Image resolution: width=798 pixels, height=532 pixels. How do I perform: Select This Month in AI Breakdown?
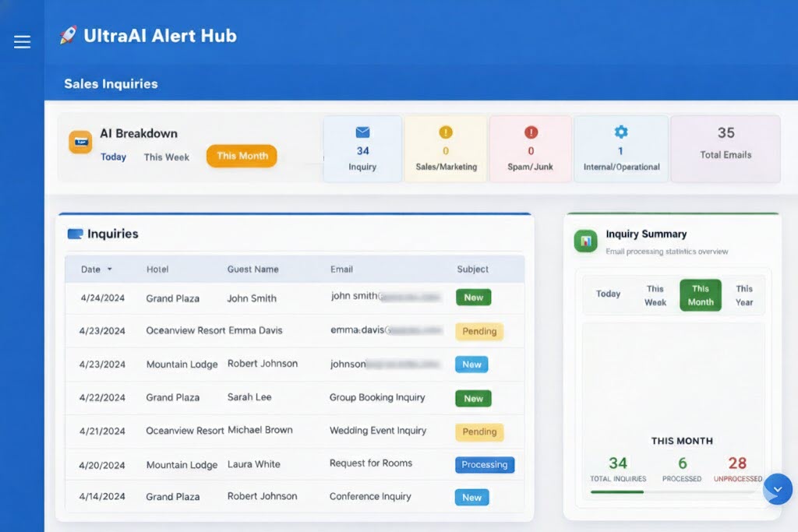242,156
